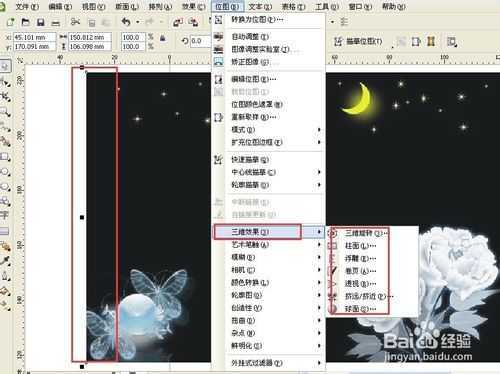The image size is (500, 374).
Task: Expand the 中心线描摹(C) submenu arrow
Action: tap(319, 172)
